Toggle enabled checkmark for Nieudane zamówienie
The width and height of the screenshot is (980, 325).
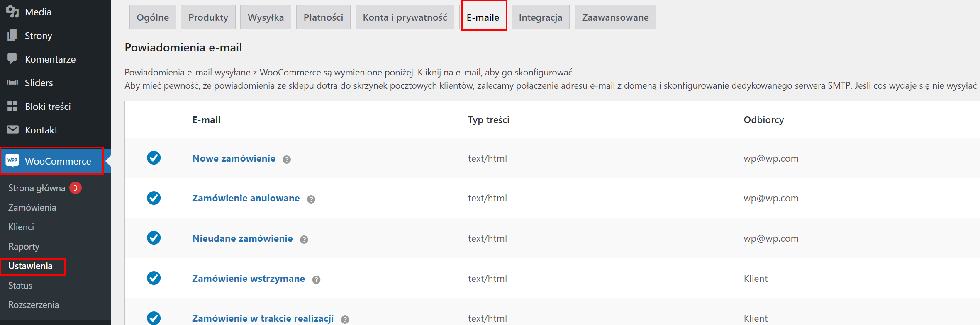154,238
